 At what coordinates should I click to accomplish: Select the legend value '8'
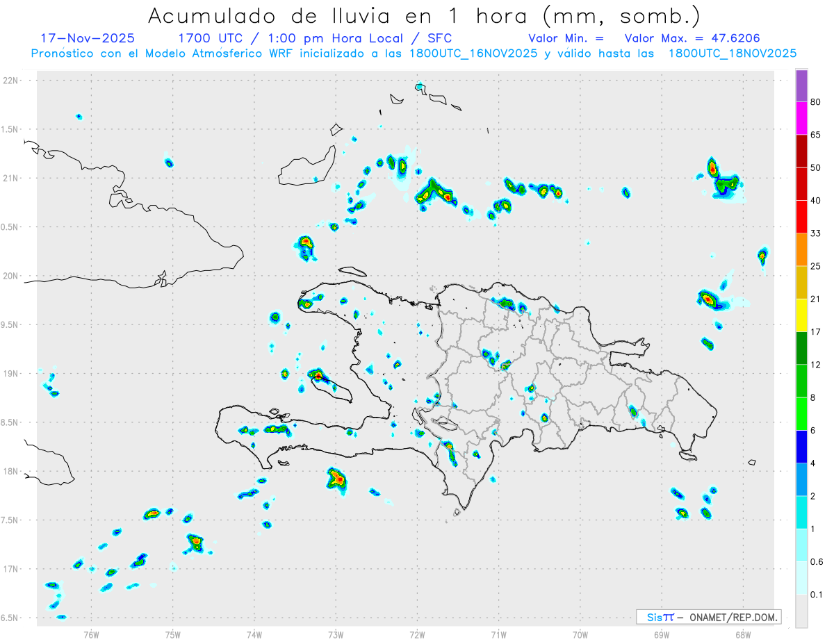(x=813, y=397)
